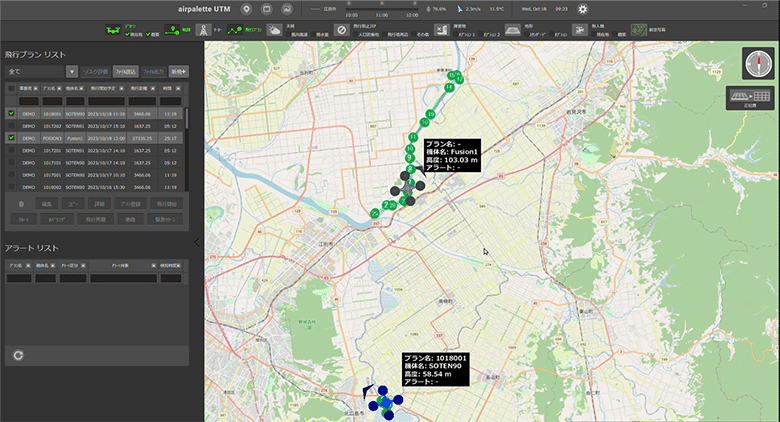This screenshot has width=780, height=422.
Task: Click the file import button
Action: pyautogui.click(x=125, y=71)
